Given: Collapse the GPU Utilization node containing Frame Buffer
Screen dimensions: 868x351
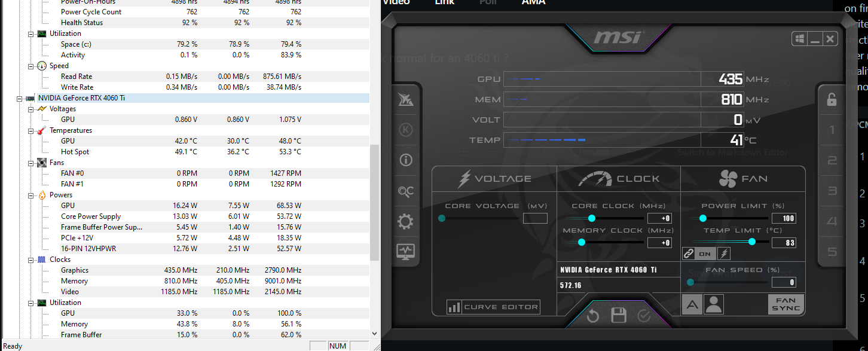Looking at the screenshot, I should [31, 303].
